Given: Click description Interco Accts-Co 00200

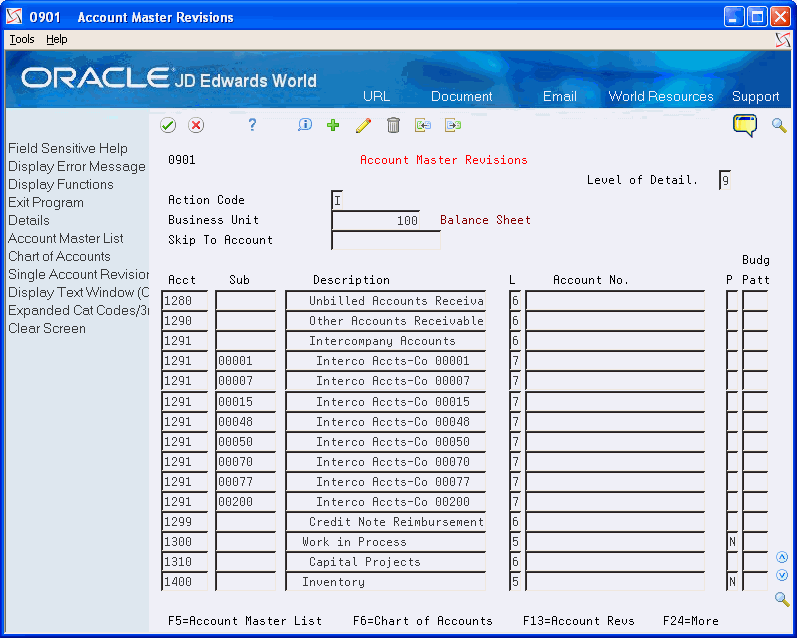Looking at the screenshot, I should tap(385, 502).
